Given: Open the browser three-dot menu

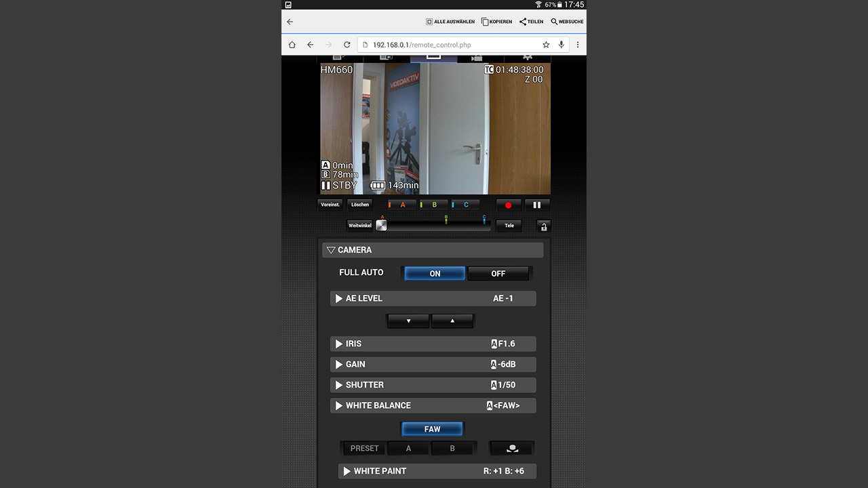Looking at the screenshot, I should (578, 45).
